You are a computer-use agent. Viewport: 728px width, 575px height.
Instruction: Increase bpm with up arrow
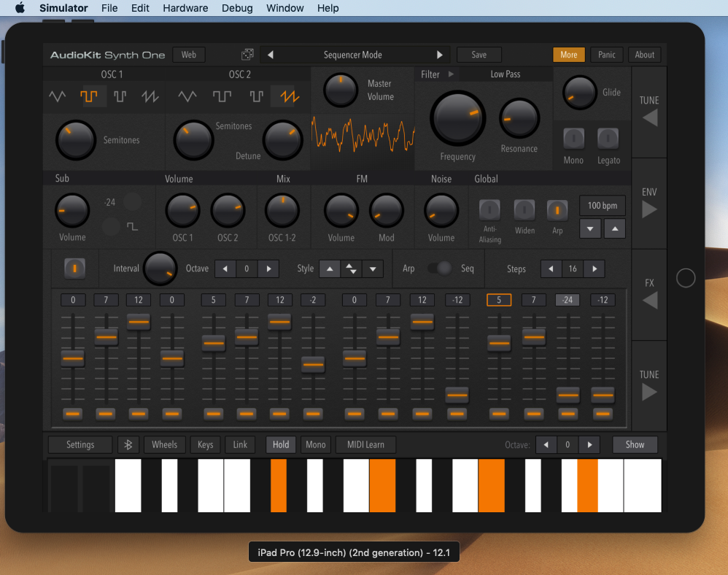coord(615,228)
